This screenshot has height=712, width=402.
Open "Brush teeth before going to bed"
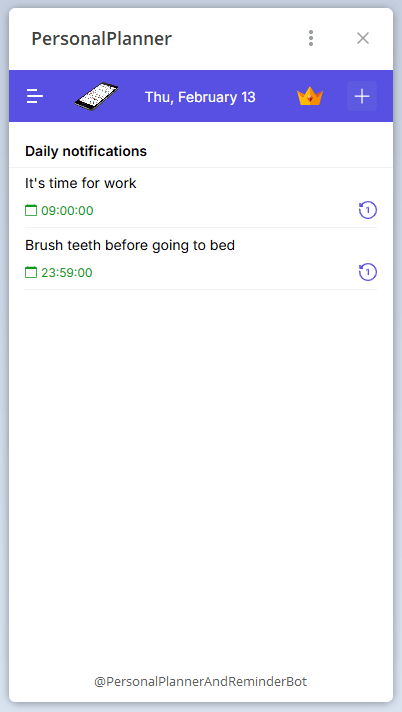coord(130,246)
